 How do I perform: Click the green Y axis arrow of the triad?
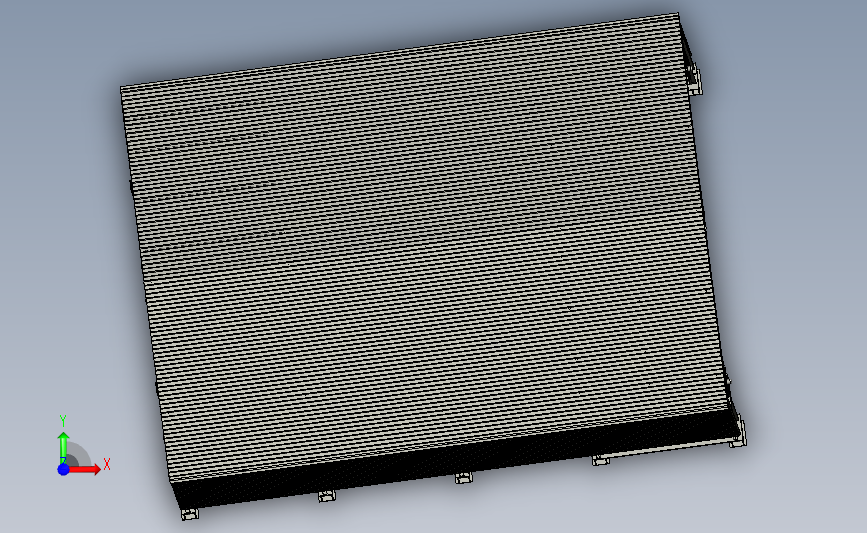(63, 448)
